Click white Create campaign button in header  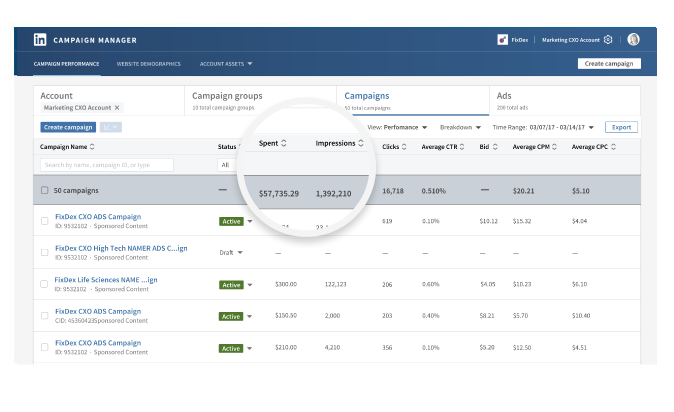[609, 64]
